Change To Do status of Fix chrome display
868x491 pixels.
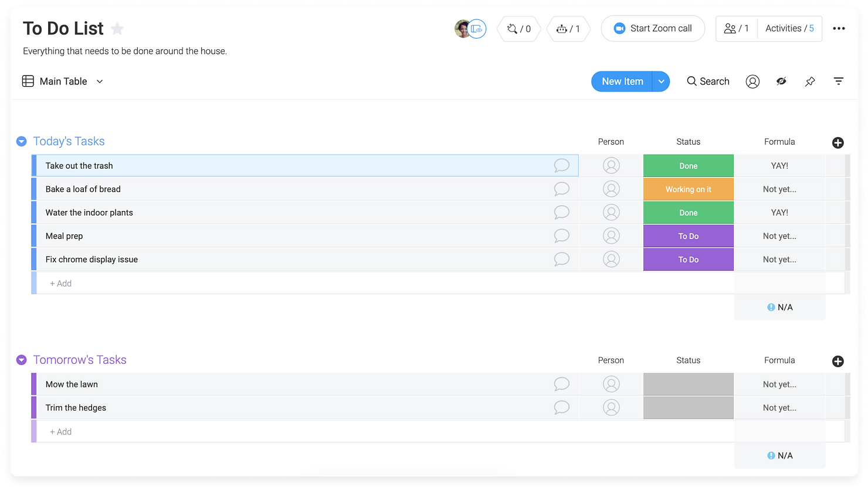tap(689, 260)
